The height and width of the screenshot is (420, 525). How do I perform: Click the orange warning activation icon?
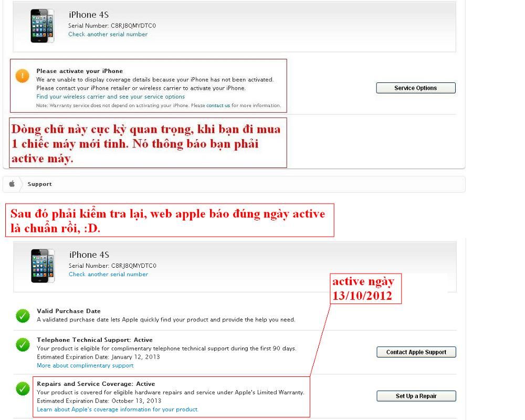23,76
